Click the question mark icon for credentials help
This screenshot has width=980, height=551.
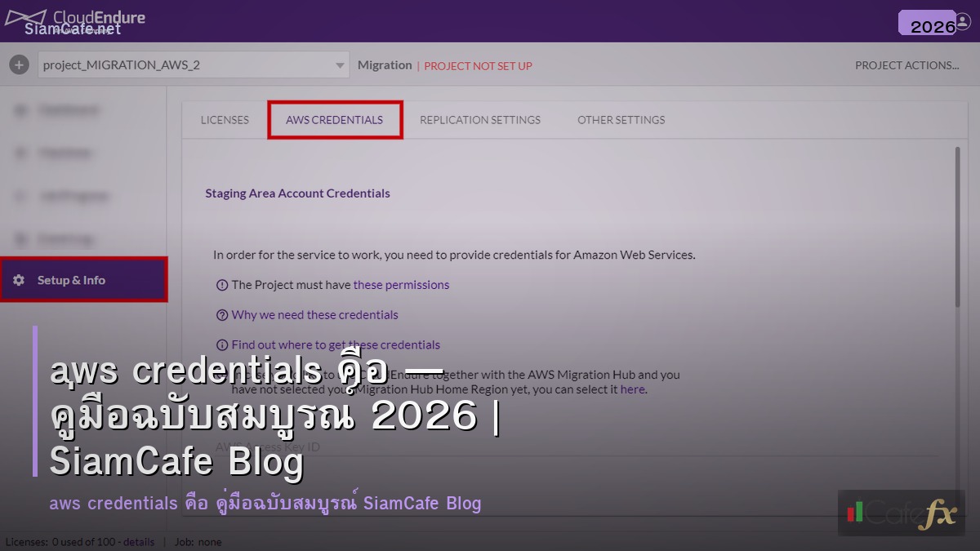coord(221,314)
